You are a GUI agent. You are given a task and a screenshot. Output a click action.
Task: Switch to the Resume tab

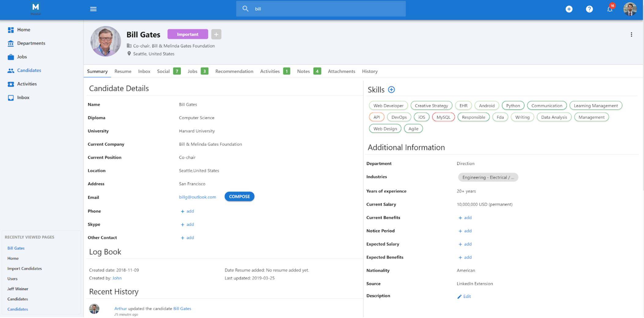coord(123,71)
